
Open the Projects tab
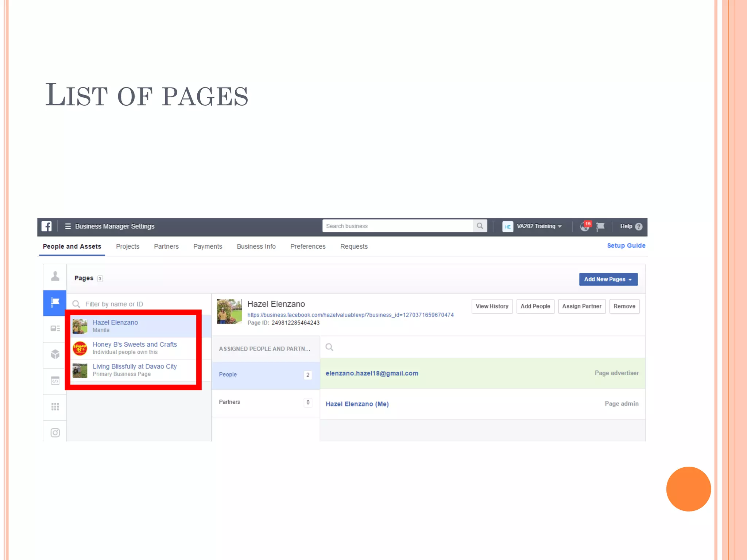pos(128,246)
